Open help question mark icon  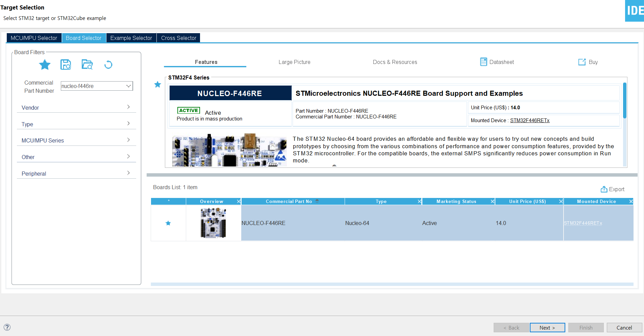[x=7, y=327]
